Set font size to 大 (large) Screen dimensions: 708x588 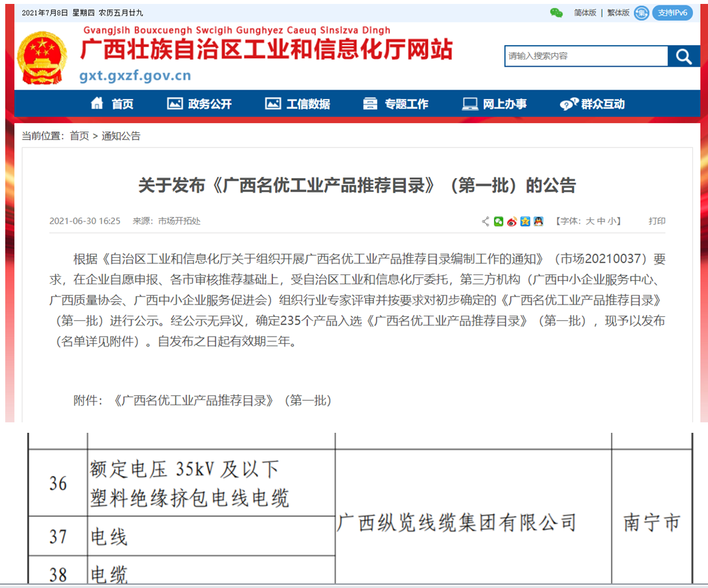coord(589,221)
